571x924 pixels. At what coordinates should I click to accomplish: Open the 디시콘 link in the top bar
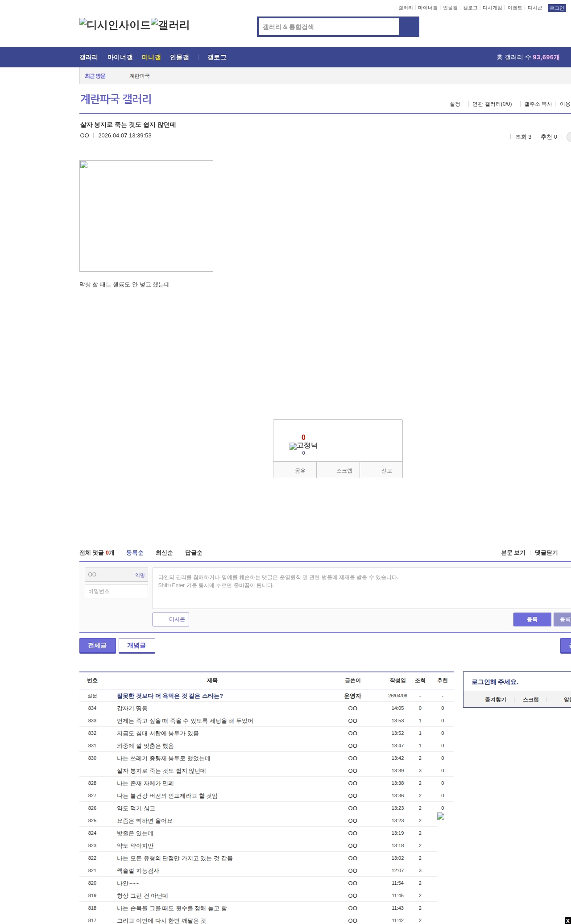click(x=535, y=8)
